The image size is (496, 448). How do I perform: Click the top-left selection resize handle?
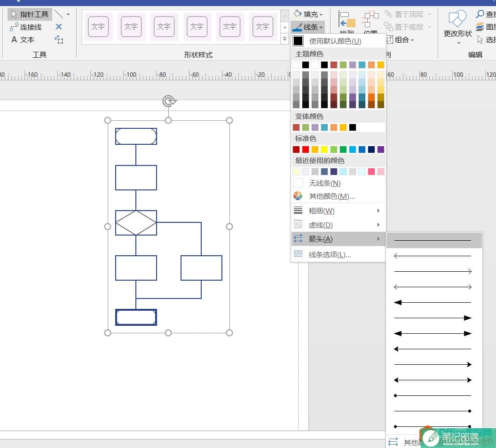pyautogui.click(x=108, y=120)
